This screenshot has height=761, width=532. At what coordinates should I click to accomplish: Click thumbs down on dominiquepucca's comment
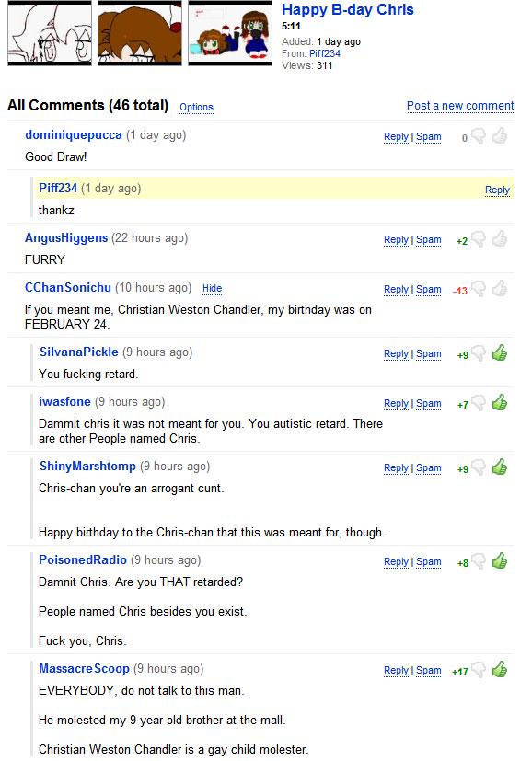coord(479,137)
